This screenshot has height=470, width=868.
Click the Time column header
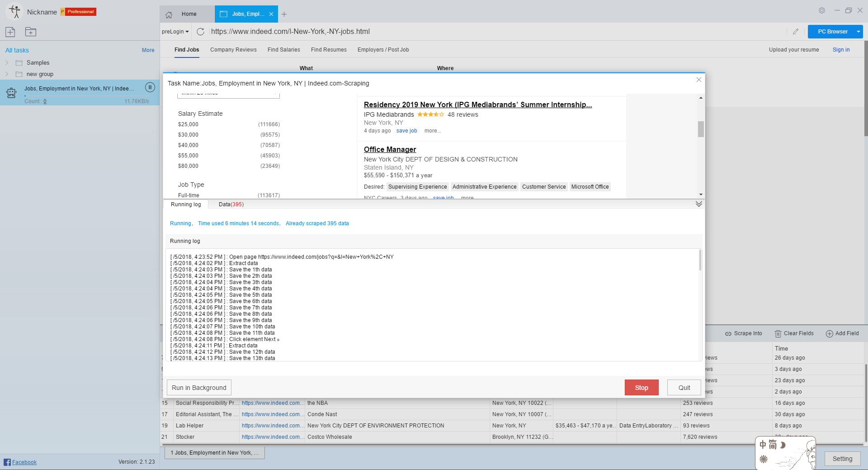(781, 348)
